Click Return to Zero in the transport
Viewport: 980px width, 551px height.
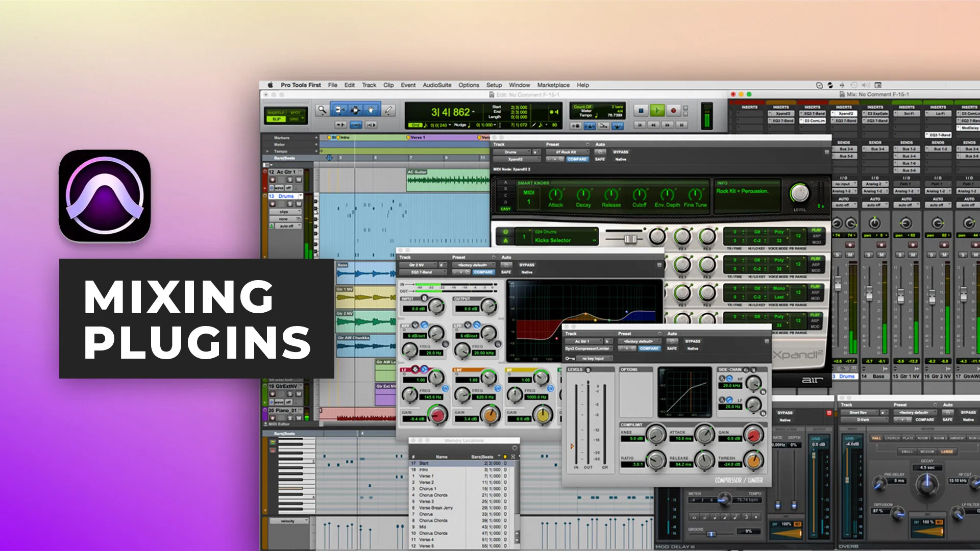(640, 125)
